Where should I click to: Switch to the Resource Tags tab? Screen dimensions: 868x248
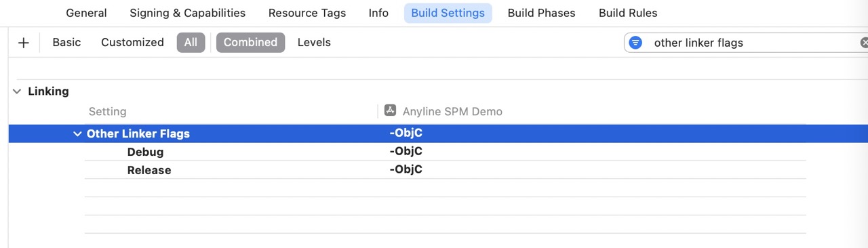(x=307, y=13)
